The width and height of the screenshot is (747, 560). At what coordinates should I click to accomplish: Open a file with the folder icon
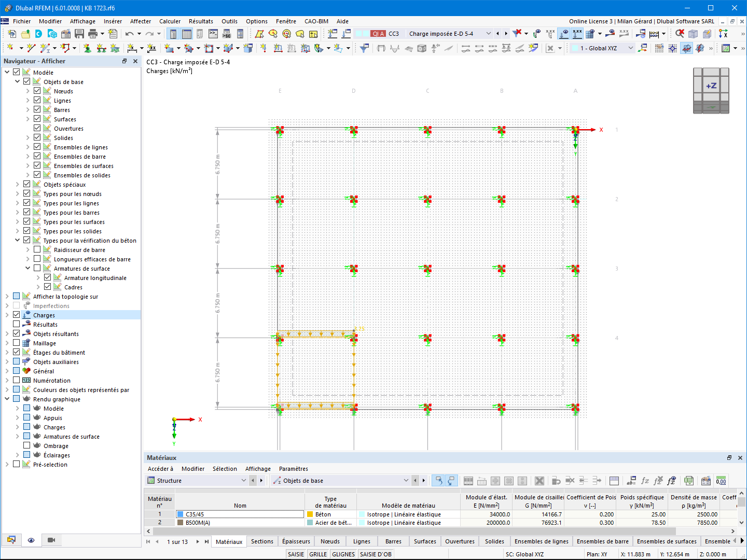point(25,34)
